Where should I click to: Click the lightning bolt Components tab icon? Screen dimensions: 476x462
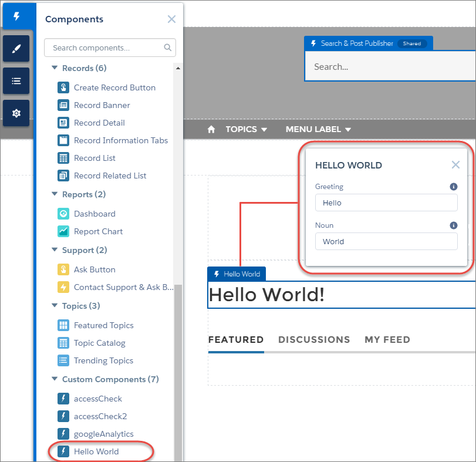[16, 16]
